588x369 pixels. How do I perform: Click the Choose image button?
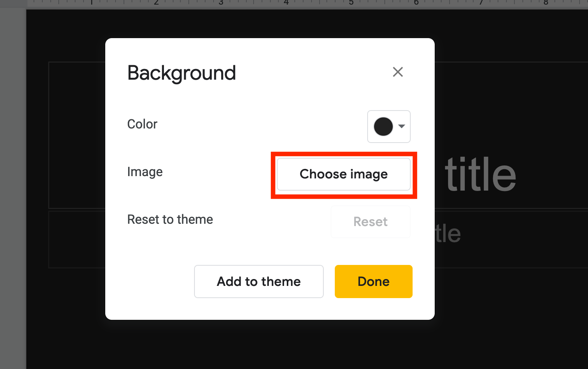coord(344,174)
